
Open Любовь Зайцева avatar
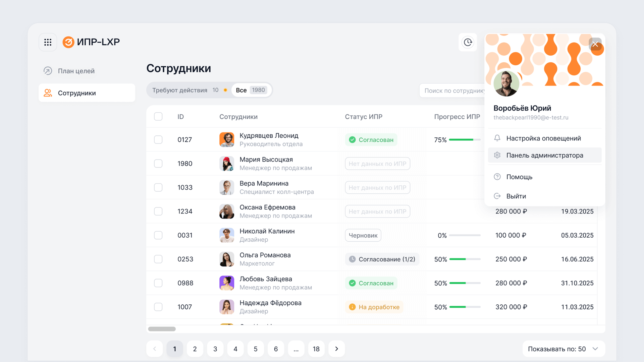point(227,283)
